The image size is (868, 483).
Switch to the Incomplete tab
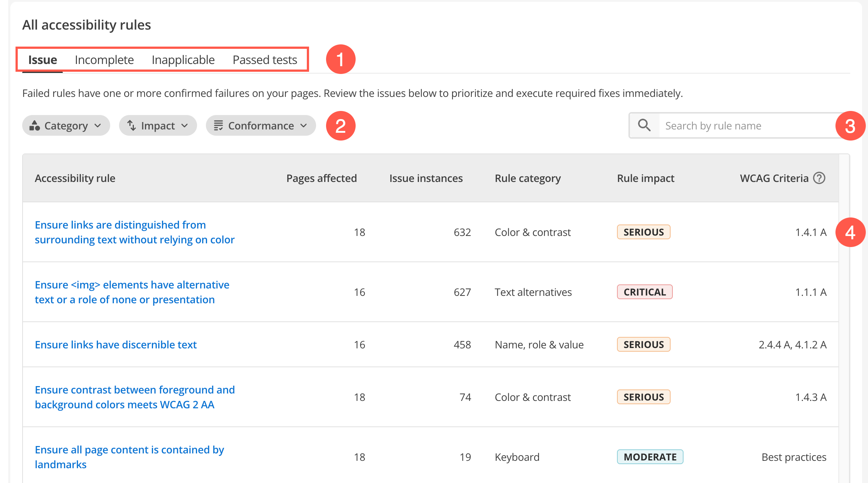tap(104, 60)
